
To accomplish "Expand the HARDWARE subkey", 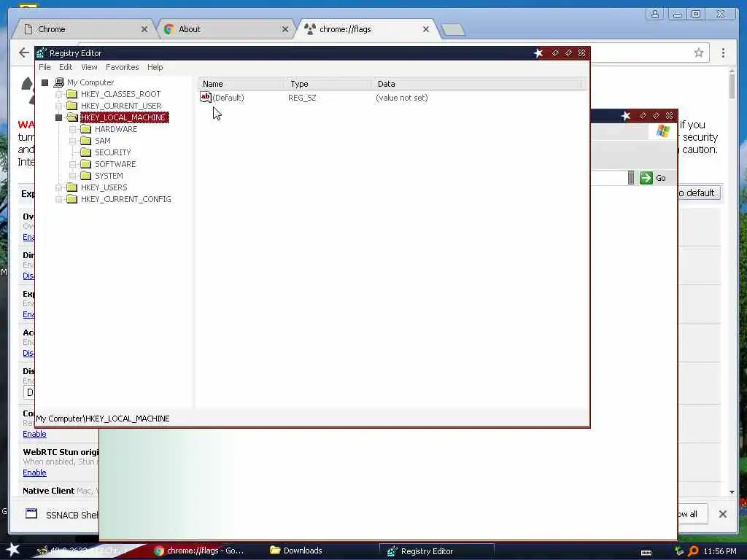I will tap(72, 129).
